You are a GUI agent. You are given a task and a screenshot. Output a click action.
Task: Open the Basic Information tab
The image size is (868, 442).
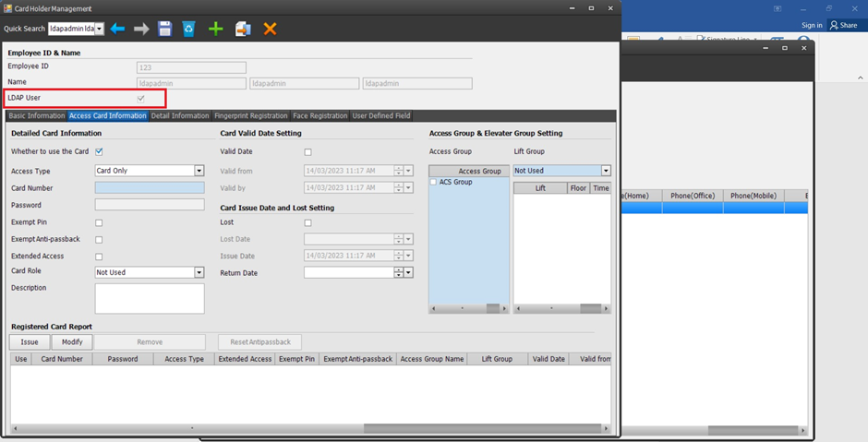(x=36, y=116)
